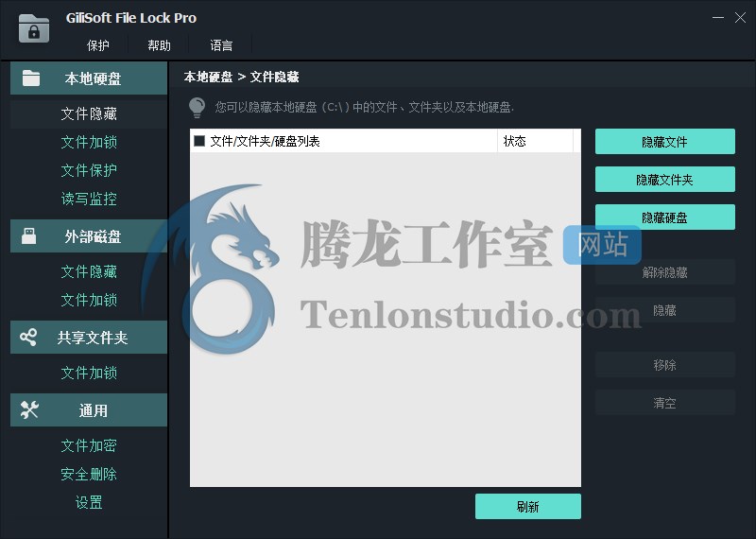Screen dimensions: 756x539
Task: Select 文件加锁 under 本地硬盘
Action: tap(89, 143)
